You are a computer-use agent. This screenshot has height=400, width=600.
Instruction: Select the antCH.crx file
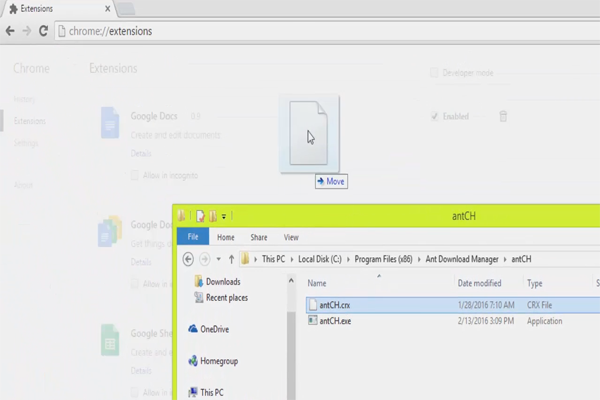click(x=453, y=305)
